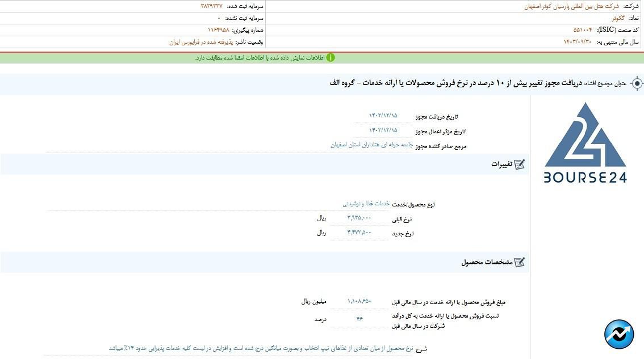Click the نرخ قبلی label
644x359 pixels.
(403, 219)
